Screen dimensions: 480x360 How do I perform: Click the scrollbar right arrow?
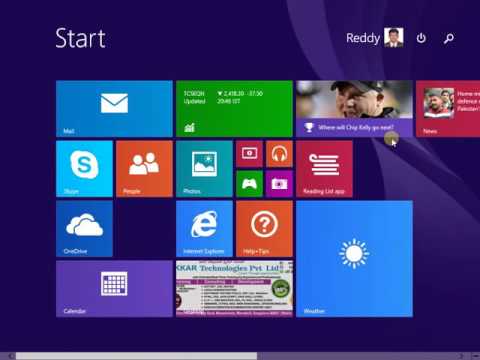[x=461, y=356]
